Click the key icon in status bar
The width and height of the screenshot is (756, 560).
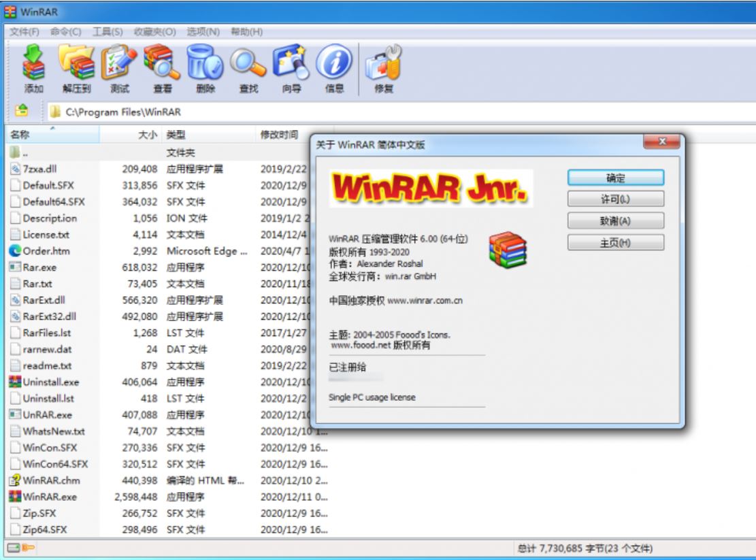tap(29, 548)
